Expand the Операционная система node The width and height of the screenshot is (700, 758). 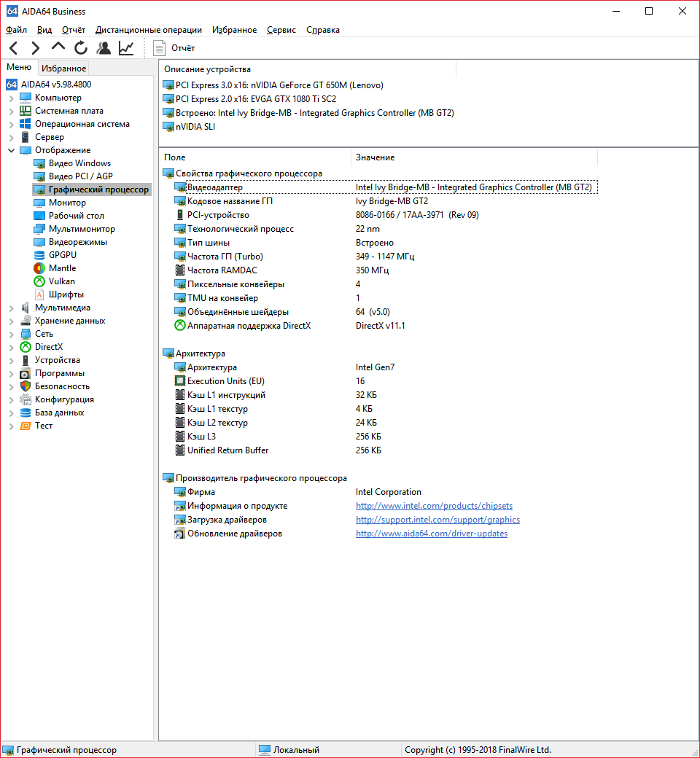click(12, 124)
